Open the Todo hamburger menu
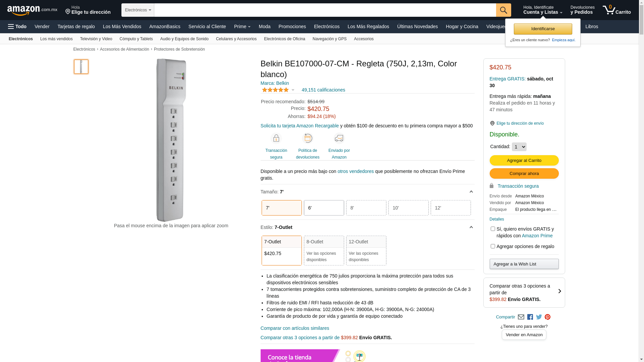 tap(17, 26)
